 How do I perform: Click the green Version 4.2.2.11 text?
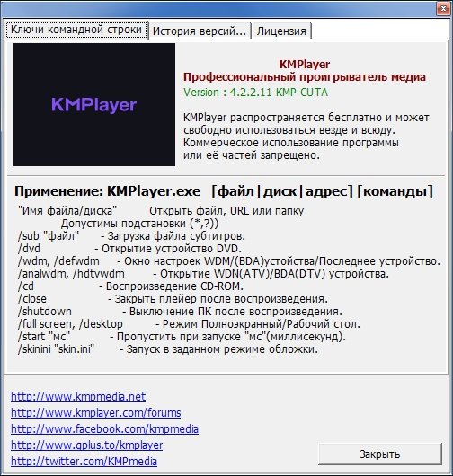click(x=255, y=93)
